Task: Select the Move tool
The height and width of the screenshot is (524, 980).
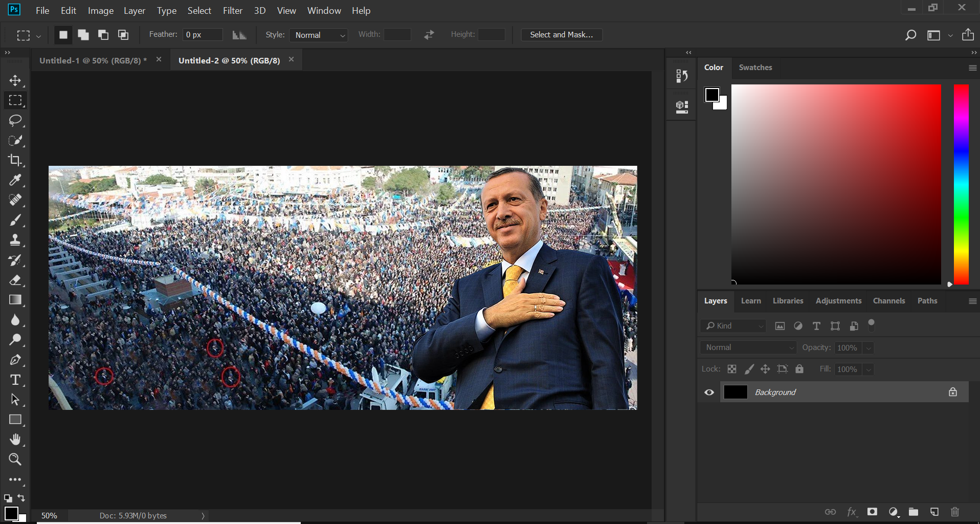Action: 15,81
